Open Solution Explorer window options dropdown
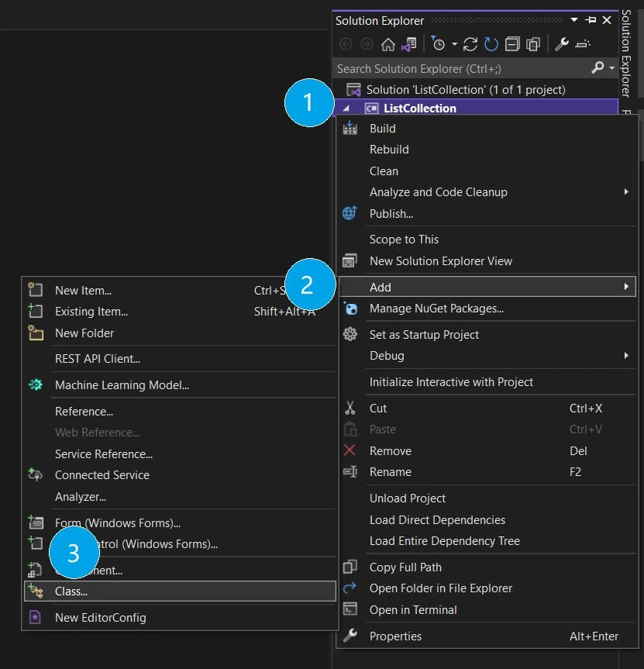The image size is (644, 669). point(574,20)
